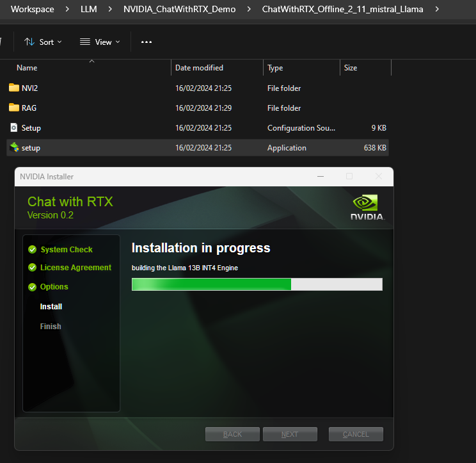This screenshot has width=476, height=463.
Task: Select the Options step
Action: tap(54, 287)
